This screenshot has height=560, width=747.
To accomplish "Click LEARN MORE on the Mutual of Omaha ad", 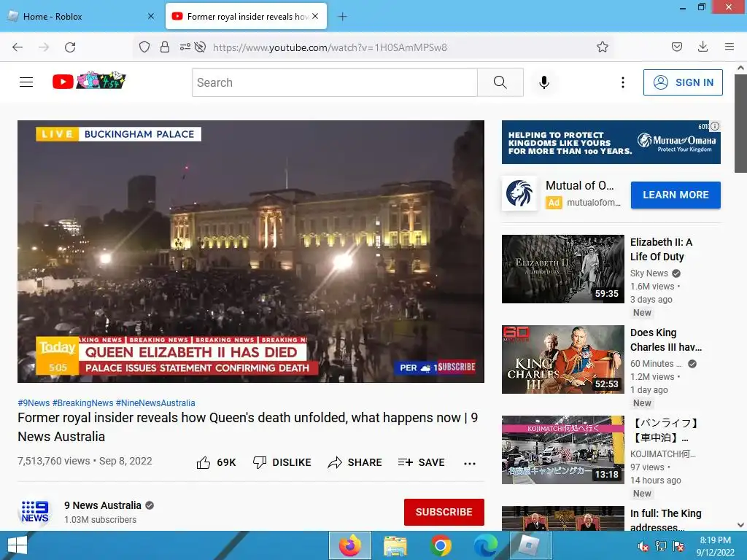I will [x=676, y=195].
